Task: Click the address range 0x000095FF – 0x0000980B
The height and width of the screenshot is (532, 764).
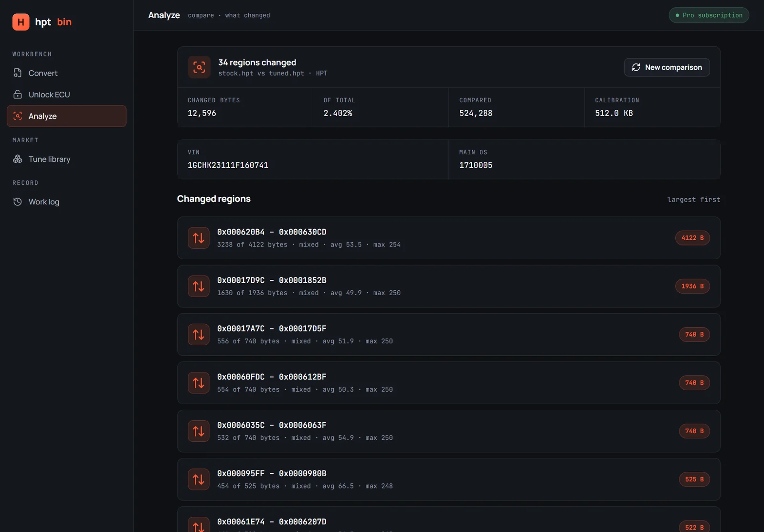Action: click(272, 473)
